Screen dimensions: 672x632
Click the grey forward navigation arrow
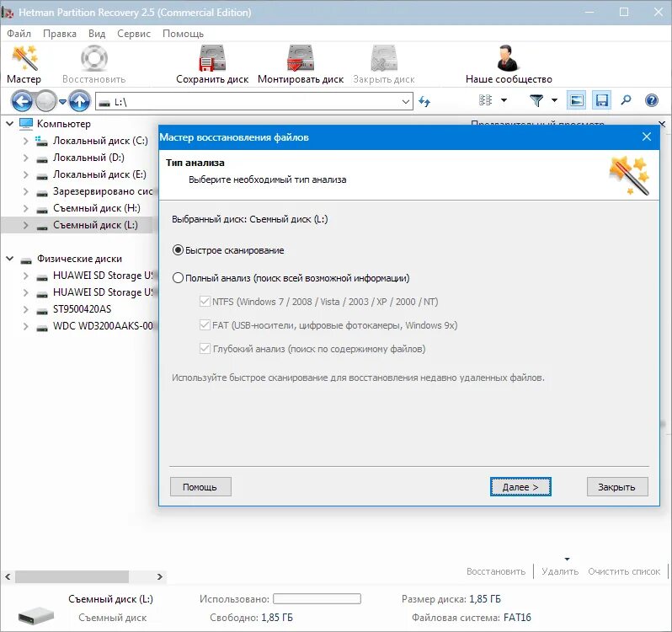[45, 102]
